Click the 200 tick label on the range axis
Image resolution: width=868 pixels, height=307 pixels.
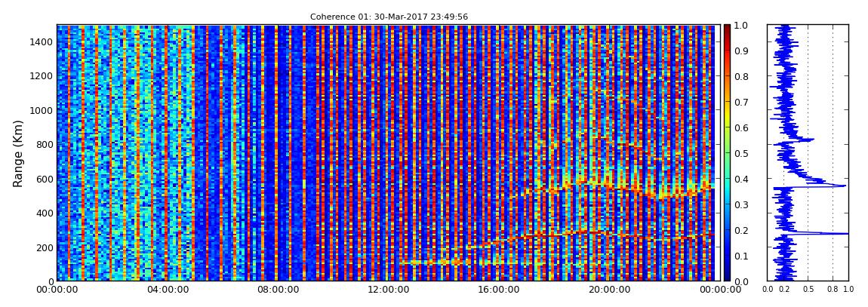[x=45, y=247]
